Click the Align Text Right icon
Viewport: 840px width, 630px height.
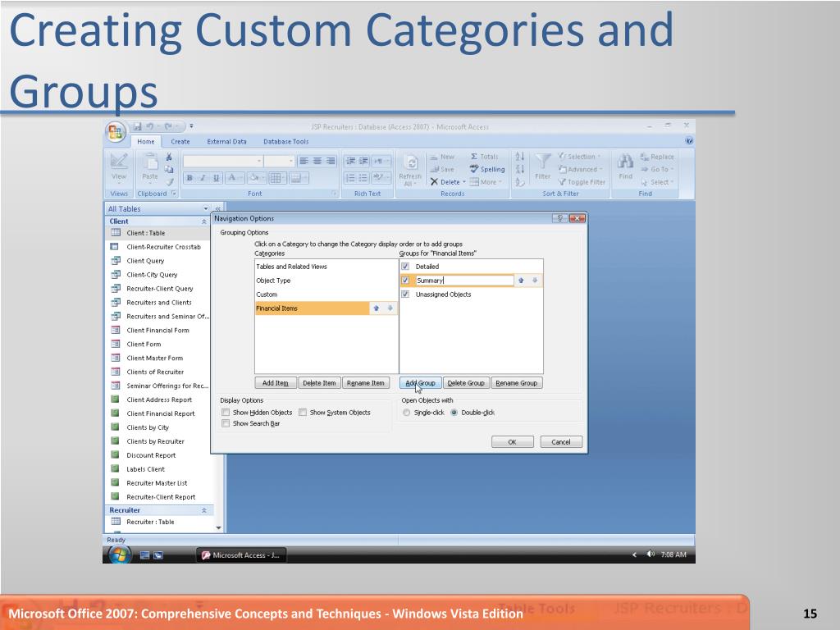(331, 161)
